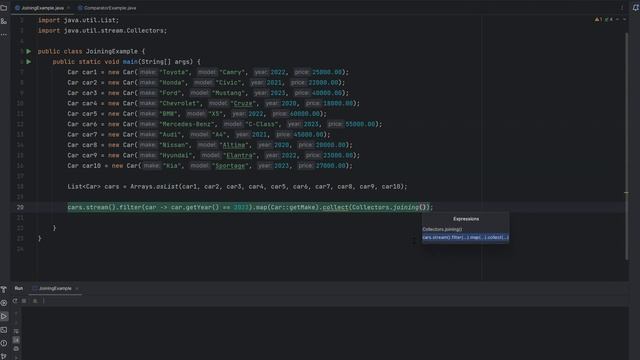Open the Problems tool window icon
Image resolution: width=640 pixels, height=360 pixels.
[x=4, y=343]
